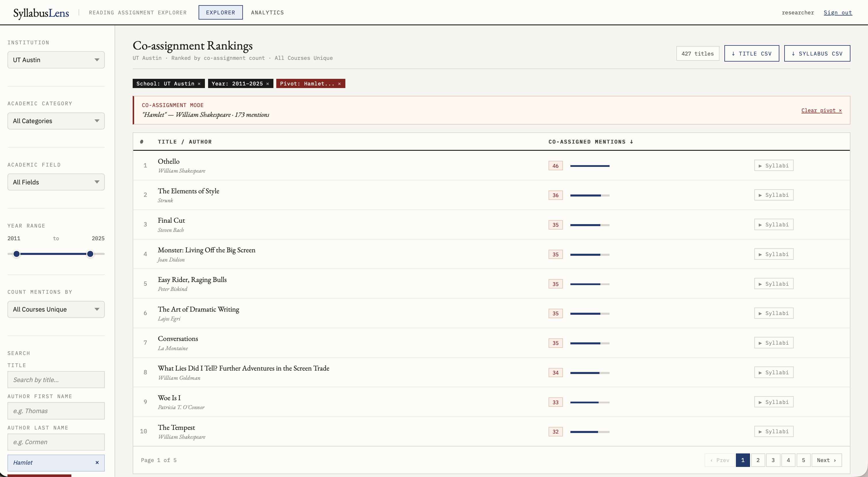Image resolution: width=868 pixels, height=477 pixels.
Task: Click the Clear pivot link
Action: (821, 110)
